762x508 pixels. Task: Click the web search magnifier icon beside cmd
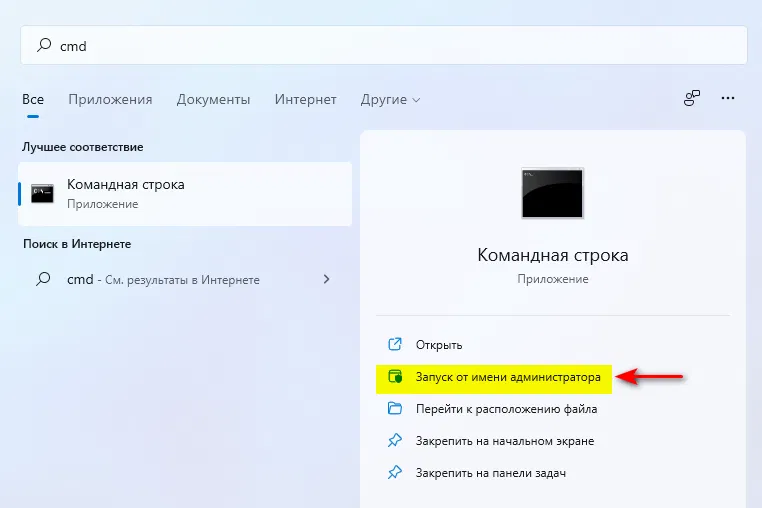tap(43, 279)
